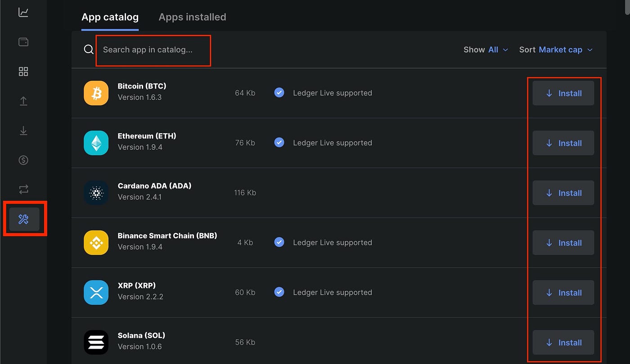Screen dimensions: 630x364
Task: Click the Binance Smart Chain (BNB) name
Action: click(x=167, y=235)
